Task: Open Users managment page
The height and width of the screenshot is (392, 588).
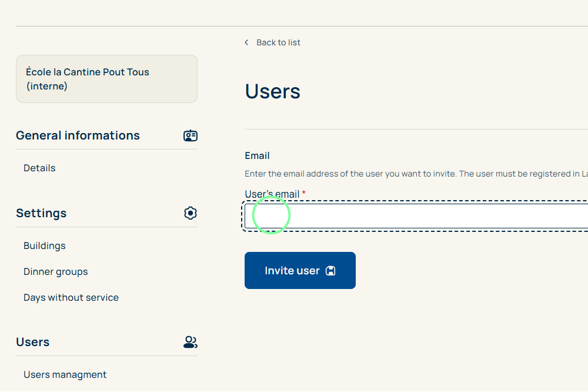Action: point(65,374)
